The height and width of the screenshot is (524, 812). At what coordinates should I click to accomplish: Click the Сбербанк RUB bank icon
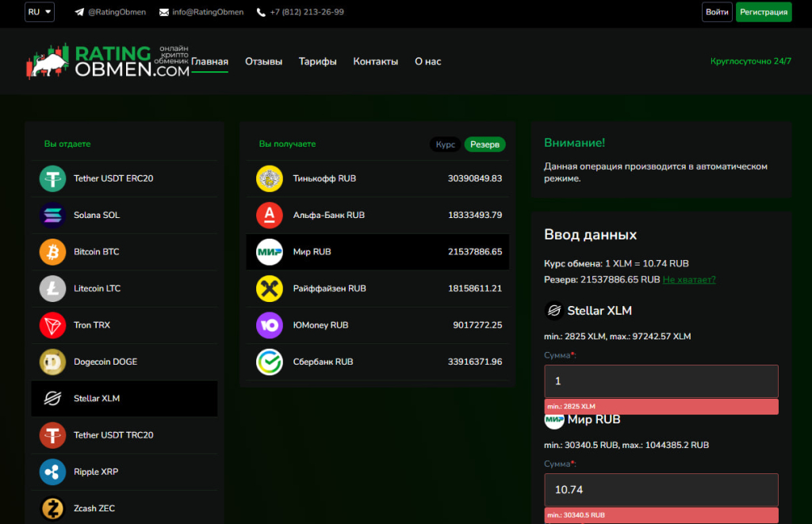pyautogui.click(x=270, y=362)
